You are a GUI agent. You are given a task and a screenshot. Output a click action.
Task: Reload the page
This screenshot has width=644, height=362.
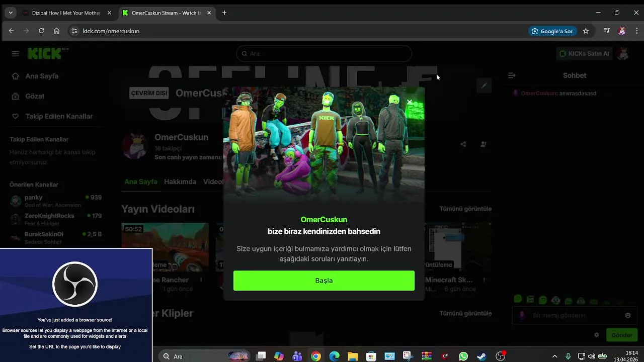tap(41, 31)
